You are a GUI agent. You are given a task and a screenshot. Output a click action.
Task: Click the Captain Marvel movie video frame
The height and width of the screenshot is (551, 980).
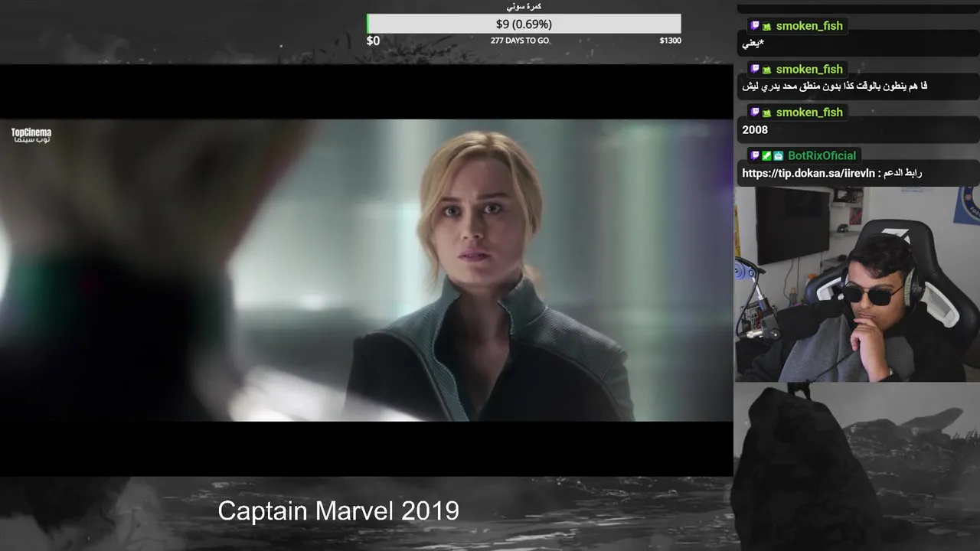[x=366, y=270]
